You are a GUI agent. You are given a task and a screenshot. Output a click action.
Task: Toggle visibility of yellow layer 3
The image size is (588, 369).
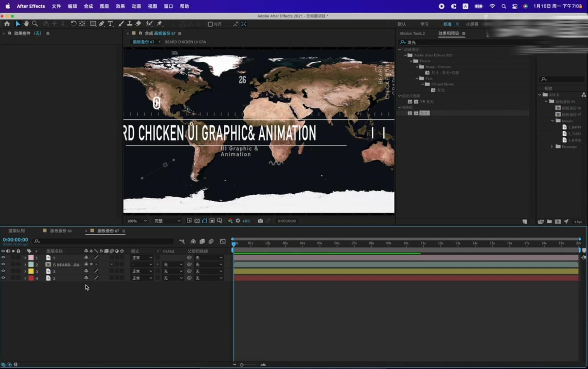pyautogui.click(x=3, y=271)
